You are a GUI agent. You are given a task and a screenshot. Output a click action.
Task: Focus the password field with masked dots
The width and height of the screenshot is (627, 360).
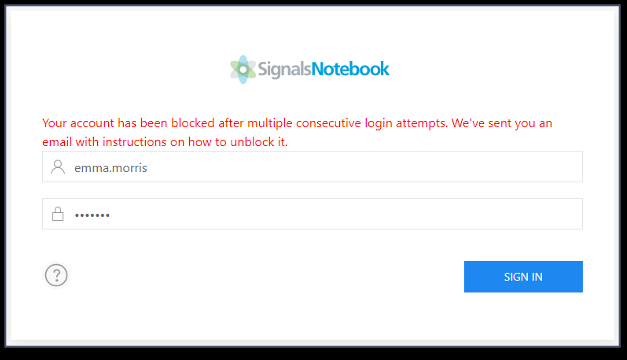coord(312,214)
